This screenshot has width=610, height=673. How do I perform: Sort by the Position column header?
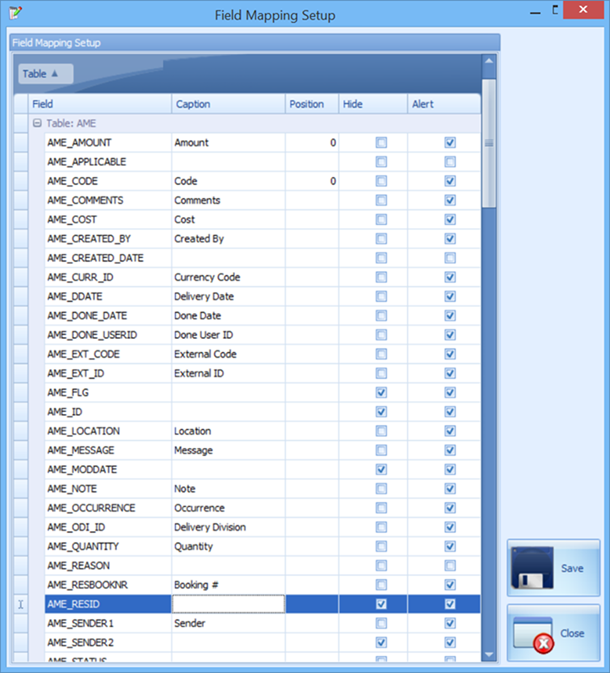click(x=312, y=104)
